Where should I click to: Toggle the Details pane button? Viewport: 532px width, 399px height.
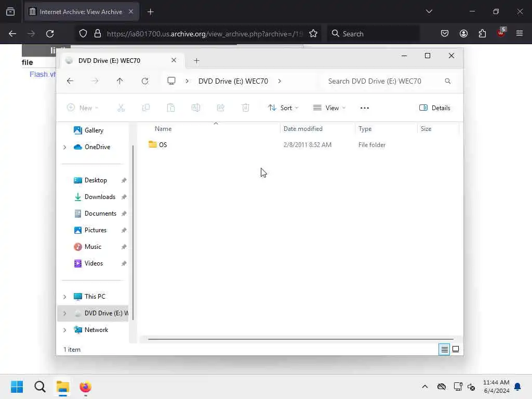coord(435,108)
